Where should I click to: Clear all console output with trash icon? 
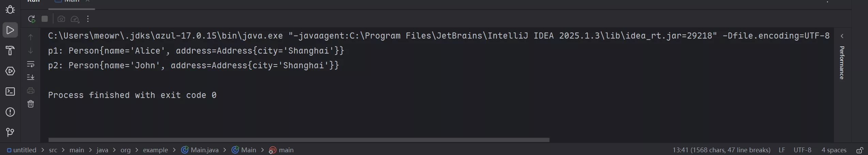coord(31,104)
